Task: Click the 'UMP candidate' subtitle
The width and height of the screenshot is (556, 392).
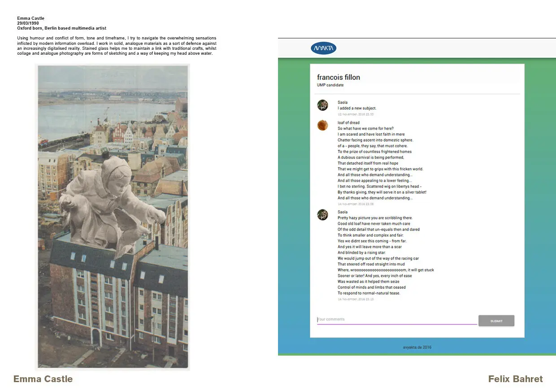Action: pos(330,85)
